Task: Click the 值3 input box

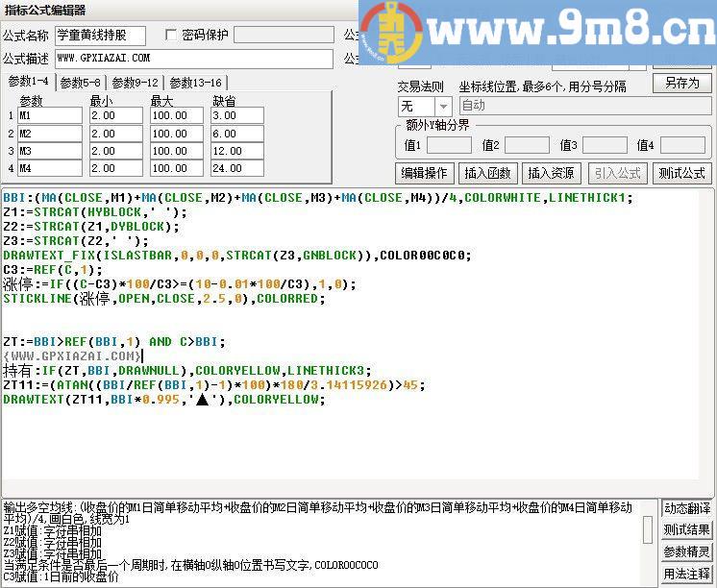Action: [x=605, y=145]
